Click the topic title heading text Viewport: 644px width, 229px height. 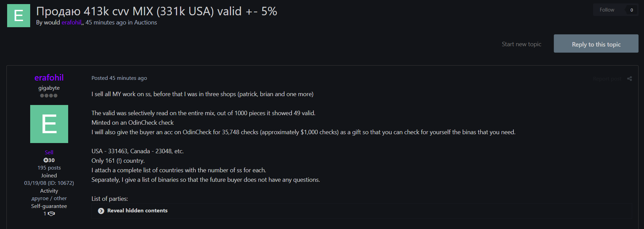pyautogui.click(x=157, y=11)
